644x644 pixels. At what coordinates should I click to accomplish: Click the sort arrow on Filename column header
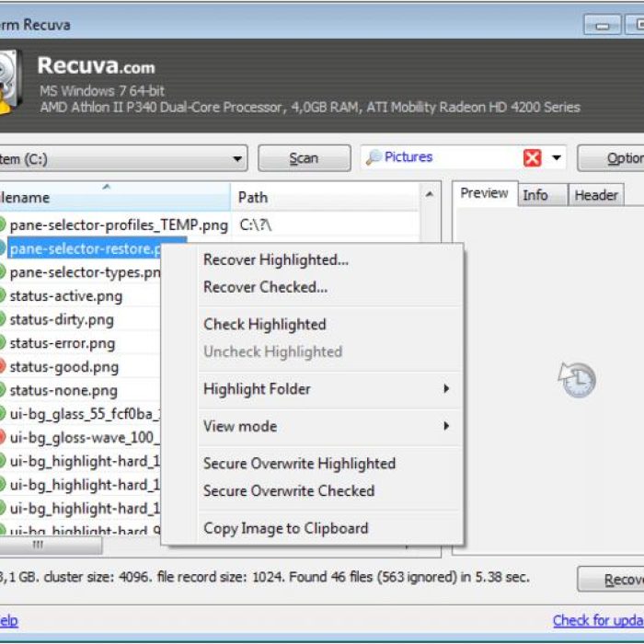(106, 187)
